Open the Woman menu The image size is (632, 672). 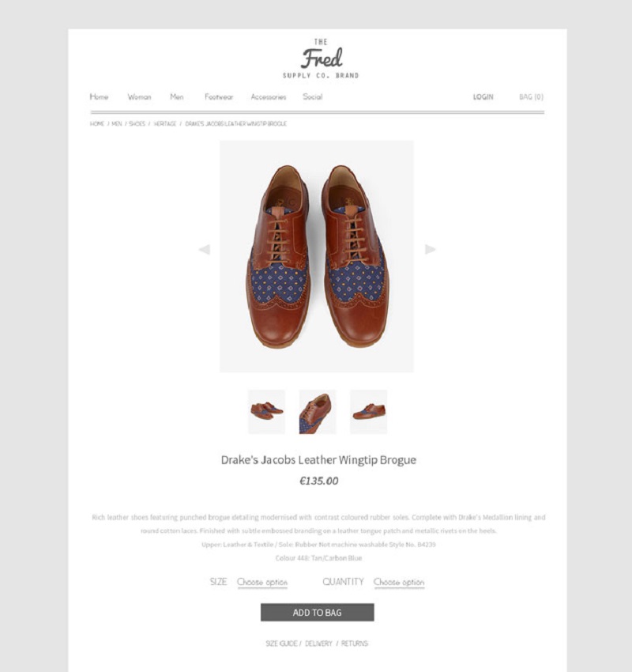tap(140, 97)
